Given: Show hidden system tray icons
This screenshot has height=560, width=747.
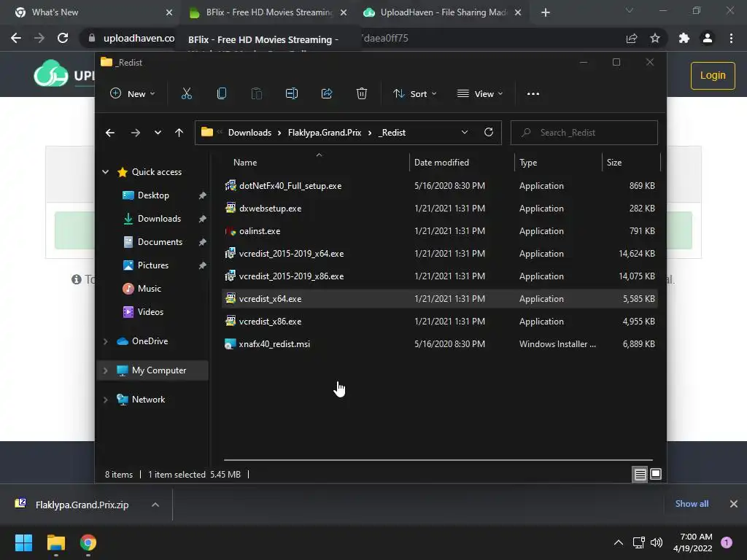Looking at the screenshot, I should [x=619, y=542].
